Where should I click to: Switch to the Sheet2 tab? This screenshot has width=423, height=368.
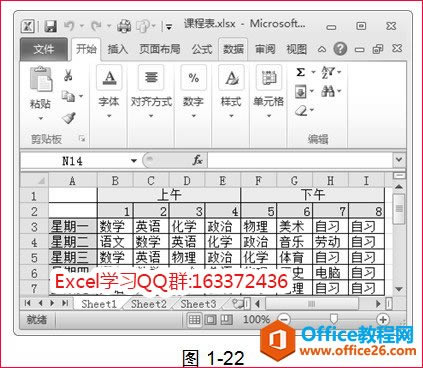click(x=149, y=304)
